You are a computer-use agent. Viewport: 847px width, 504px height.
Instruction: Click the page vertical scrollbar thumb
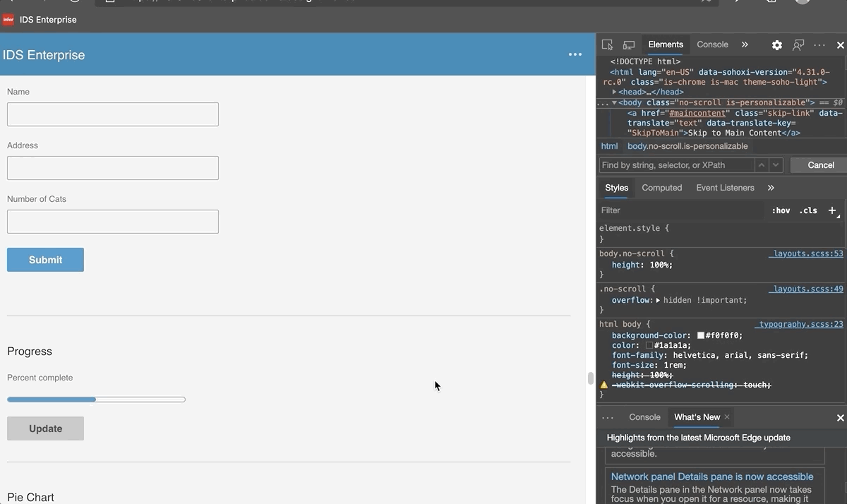591,378
